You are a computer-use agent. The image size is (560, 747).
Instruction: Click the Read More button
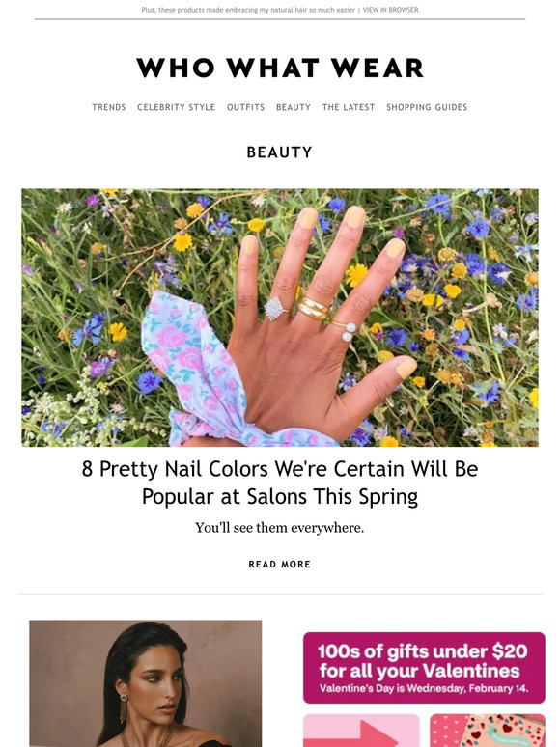point(280,564)
